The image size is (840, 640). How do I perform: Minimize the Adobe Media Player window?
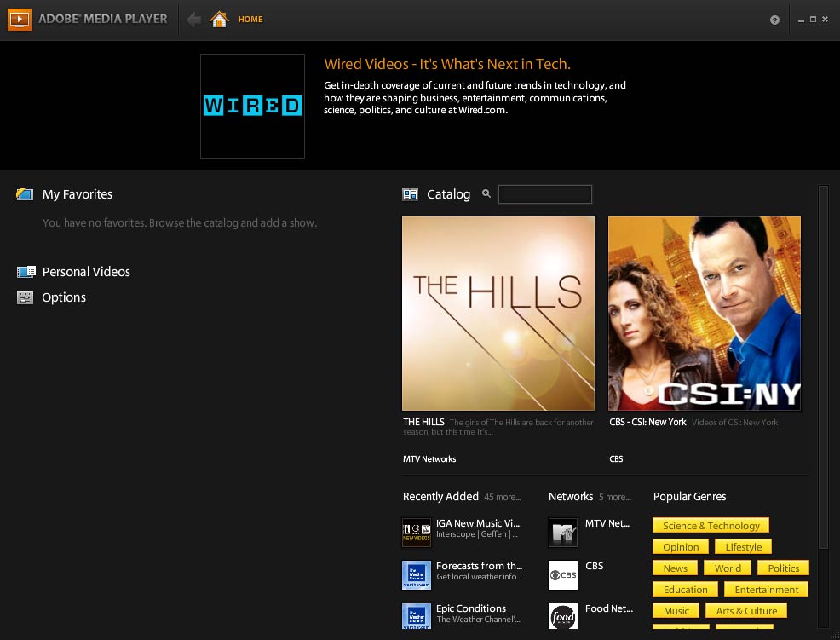[801, 20]
